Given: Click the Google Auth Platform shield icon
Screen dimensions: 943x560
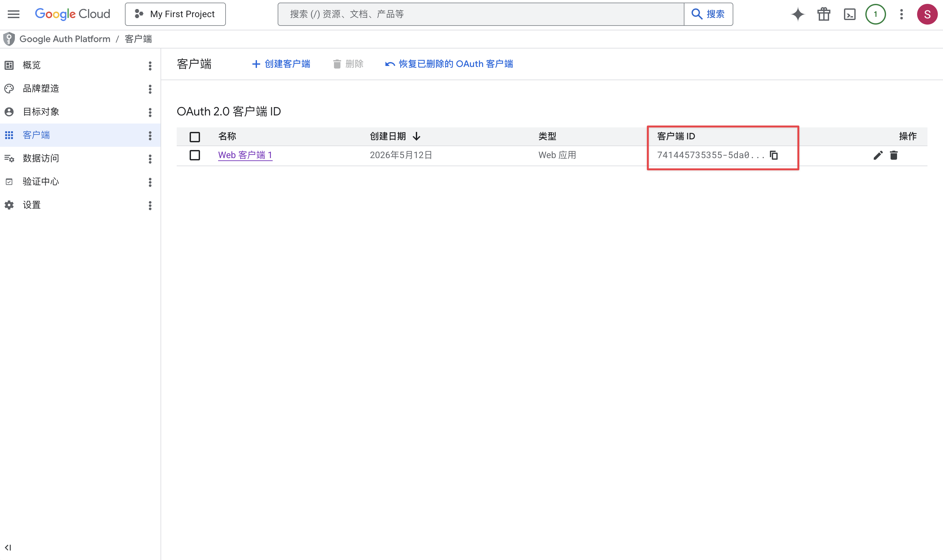Looking at the screenshot, I should tap(9, 39).
